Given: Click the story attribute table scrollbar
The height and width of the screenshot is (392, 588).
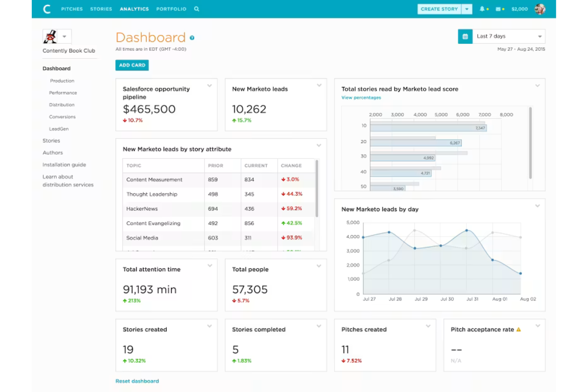Looking at the screenshot, I should (x=317, y=189).
